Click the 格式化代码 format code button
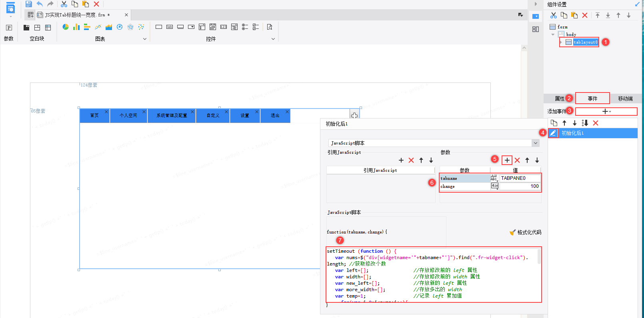The width and height of the screenshot is (644, 318). (x=525, y=232)
